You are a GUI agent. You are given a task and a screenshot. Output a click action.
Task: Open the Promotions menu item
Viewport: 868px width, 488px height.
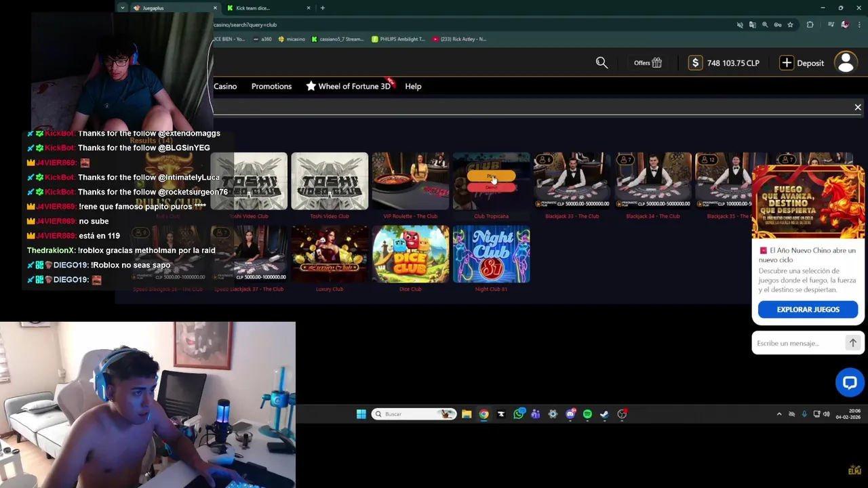[271, 86]
